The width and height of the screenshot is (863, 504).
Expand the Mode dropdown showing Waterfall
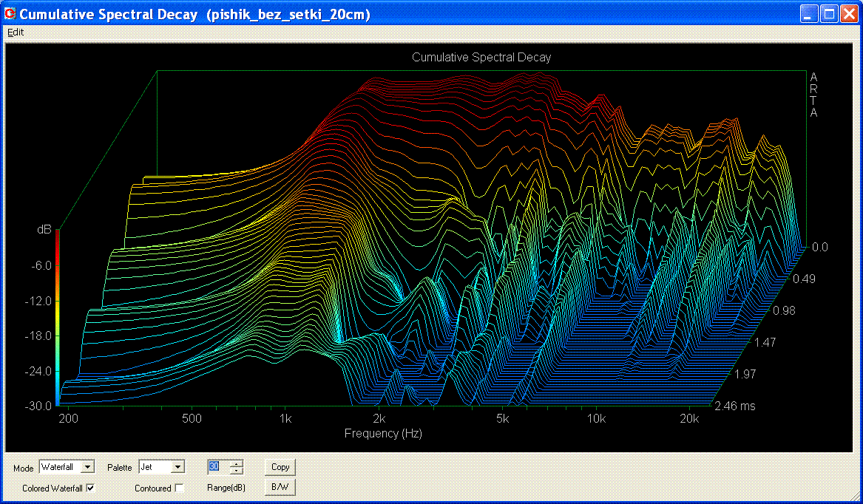[x=88, y=467]
